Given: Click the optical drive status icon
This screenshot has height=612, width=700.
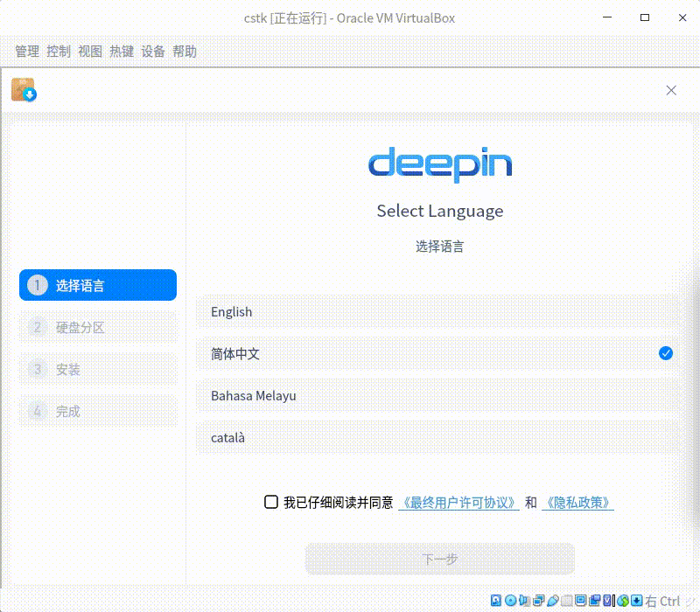Looking at the screenshot, I should 509,602.
